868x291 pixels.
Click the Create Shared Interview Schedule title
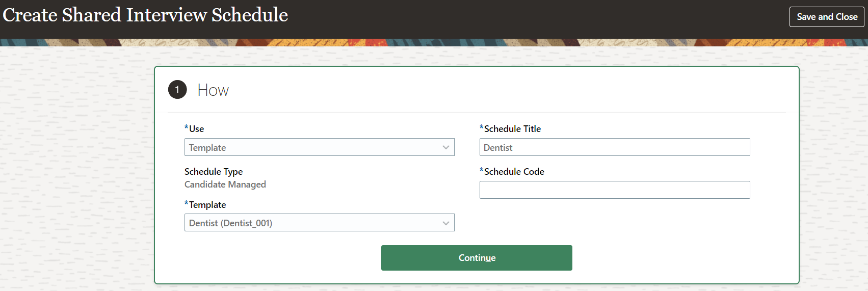146,15
